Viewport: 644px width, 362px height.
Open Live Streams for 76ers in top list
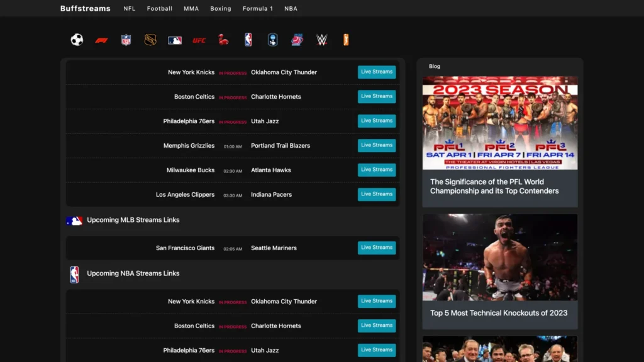(x=377, y=121)
